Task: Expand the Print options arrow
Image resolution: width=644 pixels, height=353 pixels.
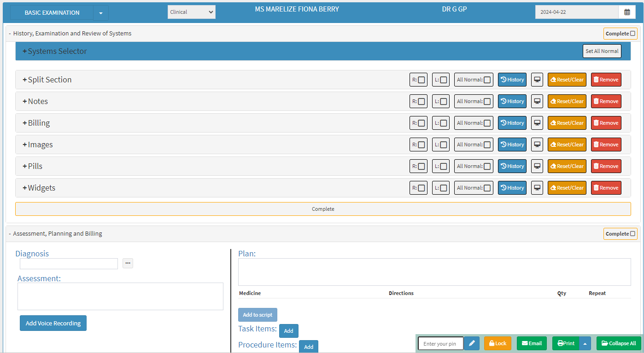Action: pos(585,343)
